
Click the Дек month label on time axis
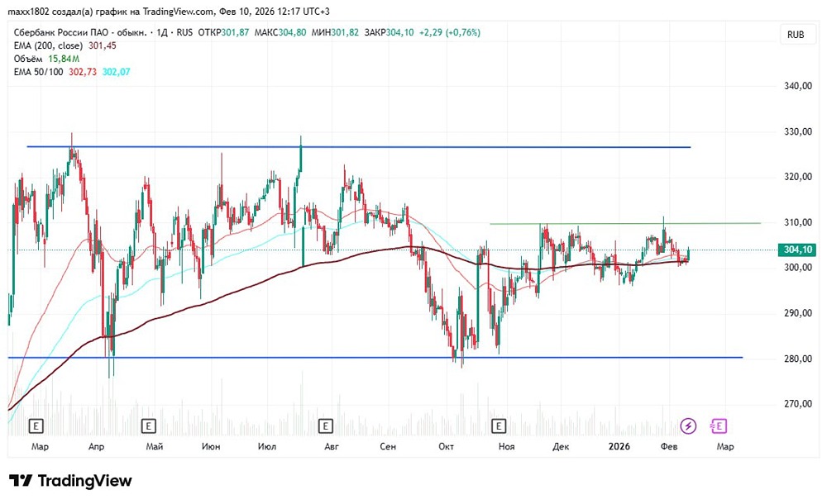[x=561, y=446]
